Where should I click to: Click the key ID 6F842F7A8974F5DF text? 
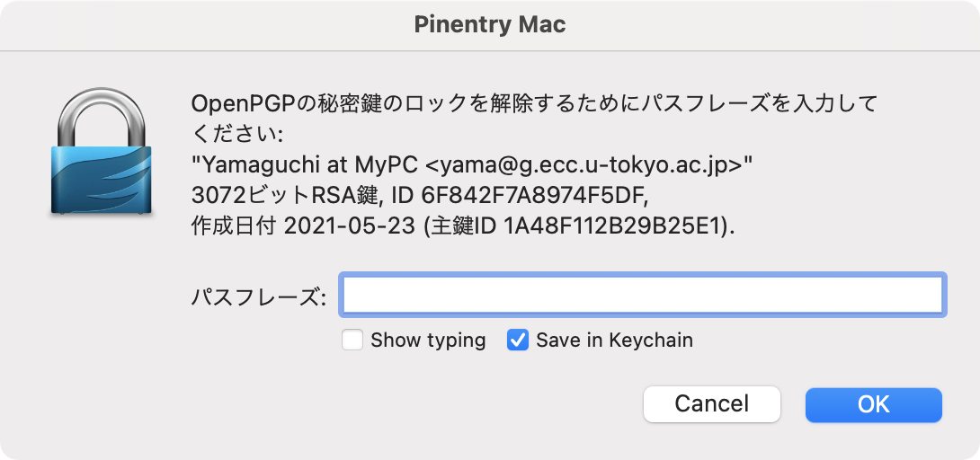point(536,197)
